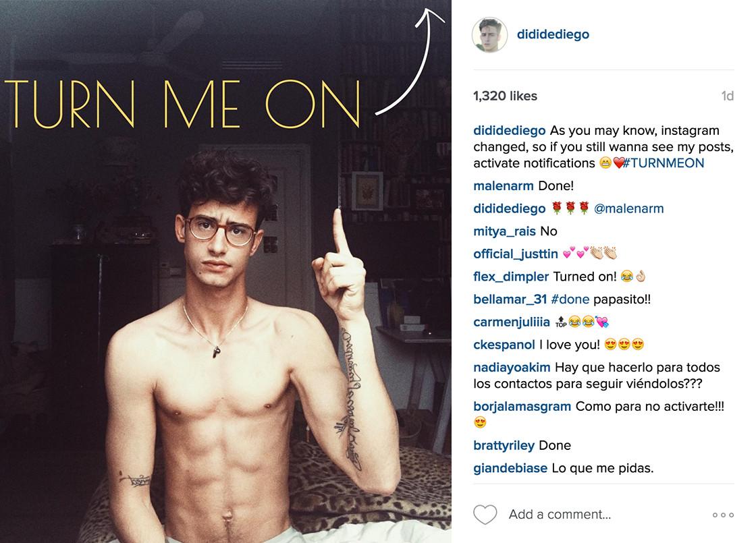Open ckespanol's profile

point(504,345)
